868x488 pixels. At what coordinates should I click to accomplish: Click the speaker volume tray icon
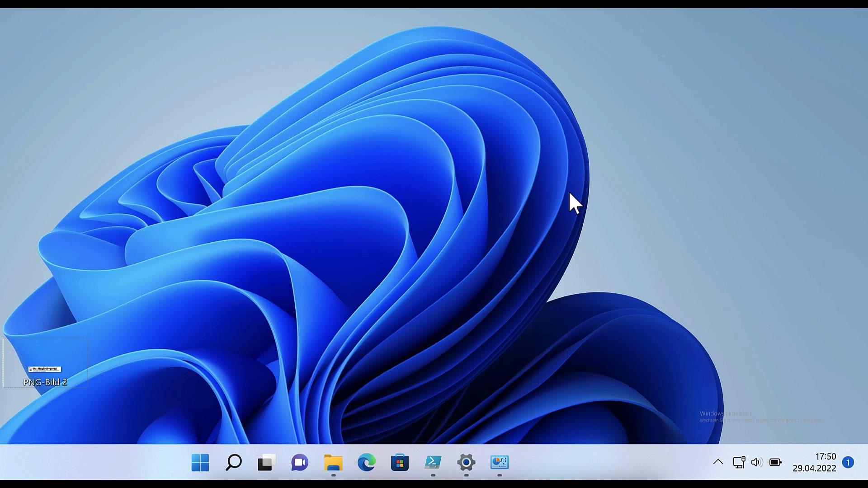(757, 462)
